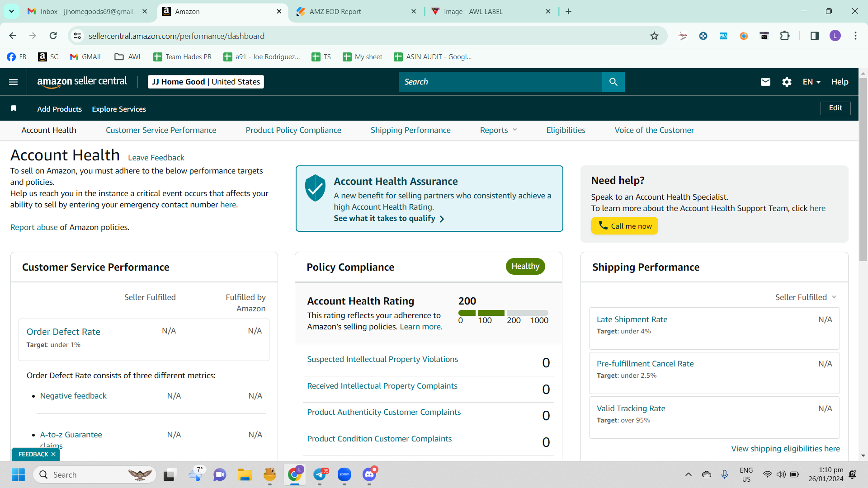868x488 pixels.
Task: Open See what it takes to qualify
Action: click(389, 218)
